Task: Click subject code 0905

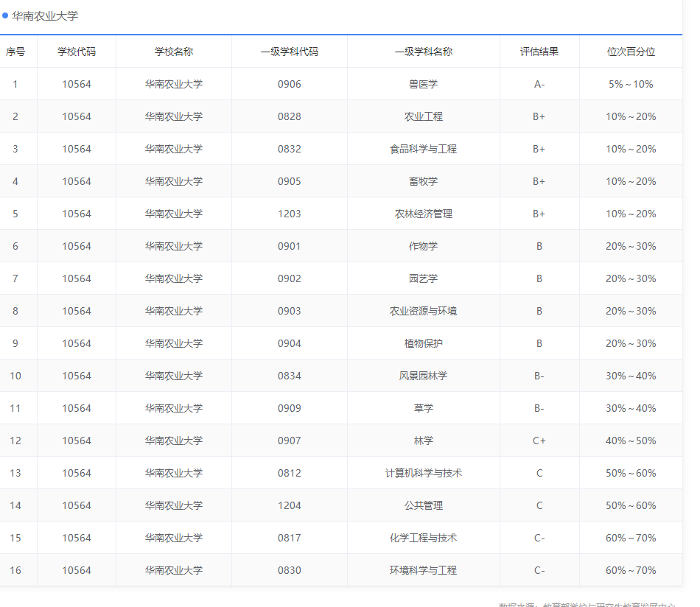Action: tap(290, 182)
